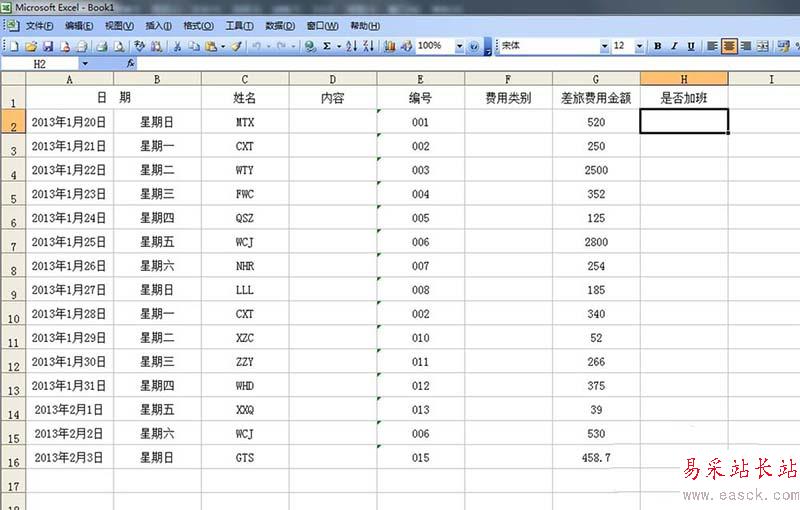This screenshot has width=800, height=510.
Task: Click the formula bar input area
Action: 468,64
